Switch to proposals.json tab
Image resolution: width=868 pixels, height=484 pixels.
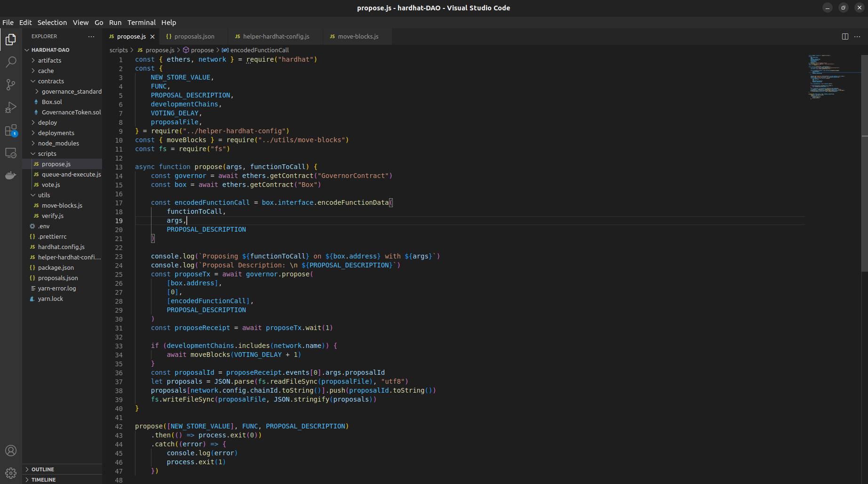[x=194, y=36]
